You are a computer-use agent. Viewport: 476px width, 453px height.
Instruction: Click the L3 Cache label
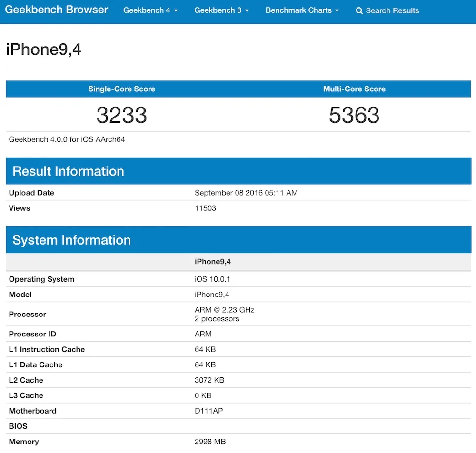pos(26,395)
